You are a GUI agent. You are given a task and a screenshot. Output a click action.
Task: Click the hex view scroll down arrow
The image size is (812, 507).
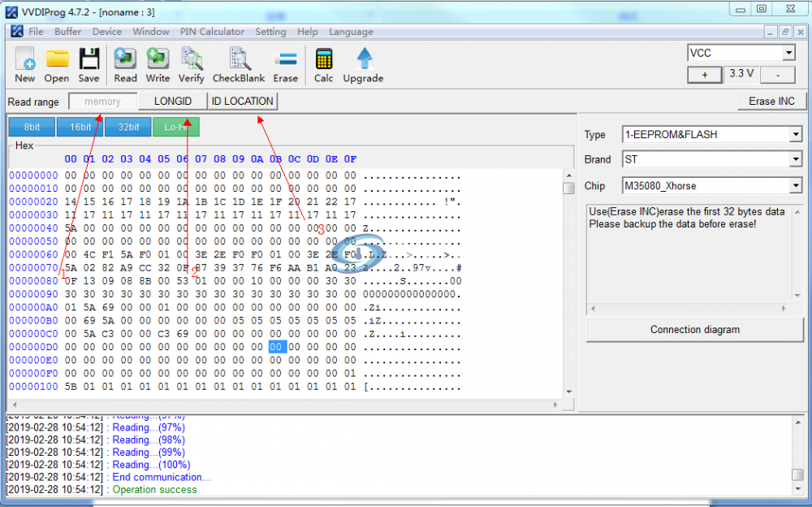pos(568,392)
